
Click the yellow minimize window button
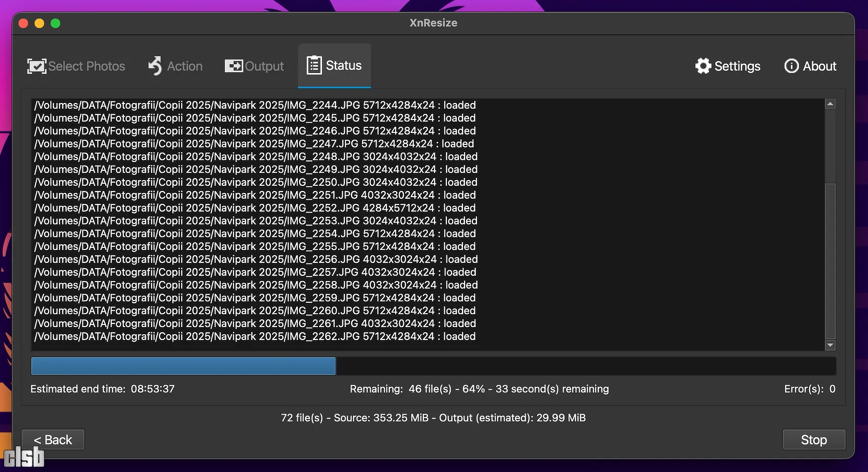(x=39, y=23)
